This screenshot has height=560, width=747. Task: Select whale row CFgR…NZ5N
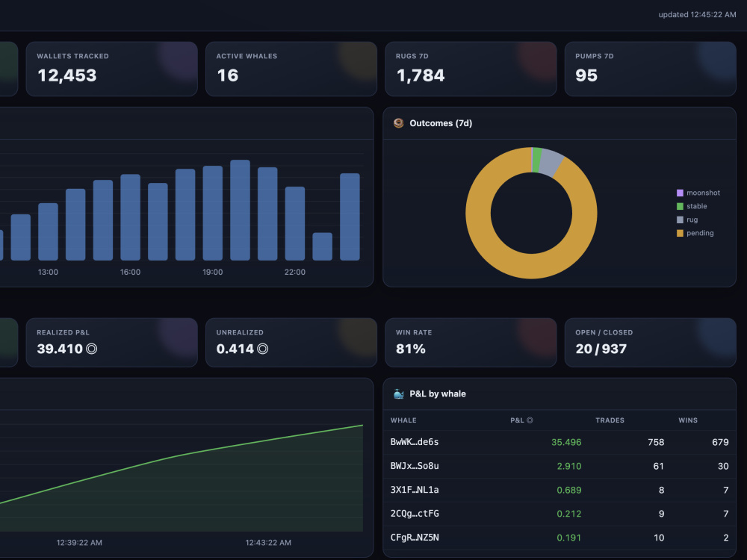click(x=560, y=538)
